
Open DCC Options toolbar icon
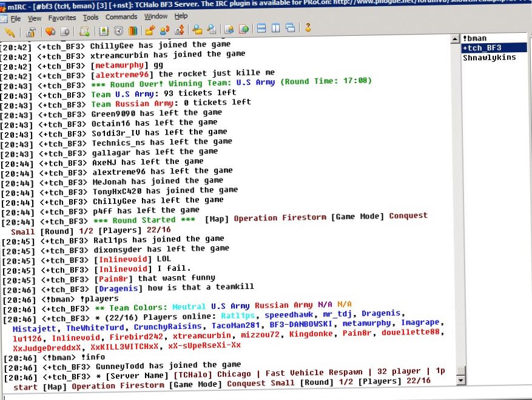point(180,30)
